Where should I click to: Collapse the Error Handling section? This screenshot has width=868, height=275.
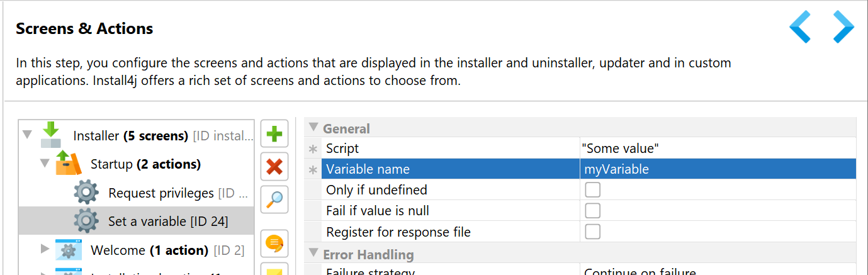click(313, 254)
